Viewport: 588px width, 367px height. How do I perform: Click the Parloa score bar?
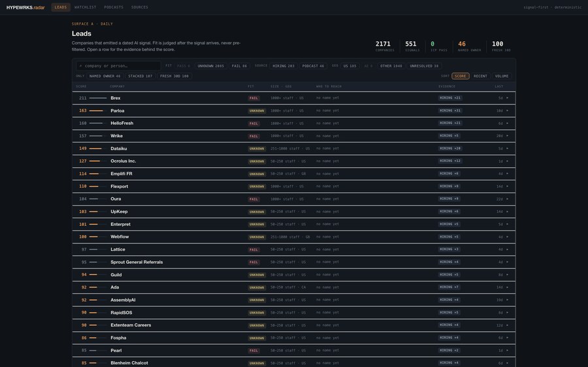(98, 110)
